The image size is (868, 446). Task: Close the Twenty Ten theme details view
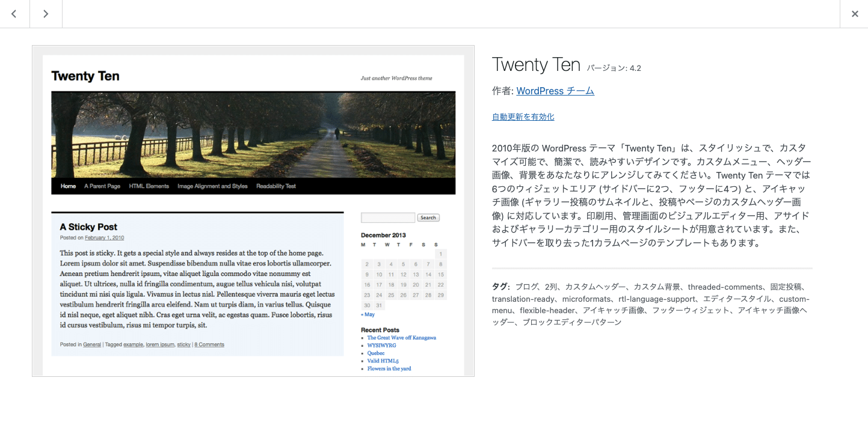tap(854, 13)
